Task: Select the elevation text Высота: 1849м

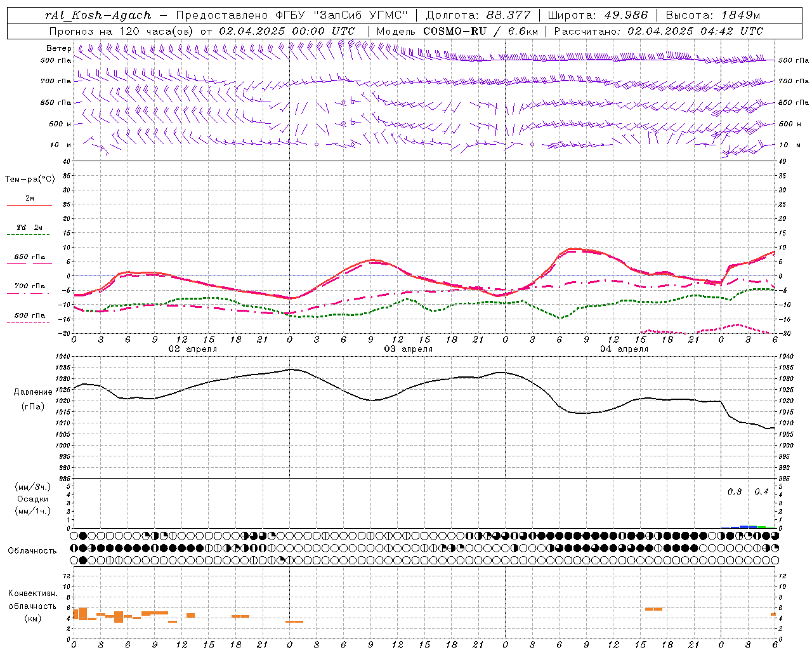Action: pyautogui.click(x=713, y=15)
